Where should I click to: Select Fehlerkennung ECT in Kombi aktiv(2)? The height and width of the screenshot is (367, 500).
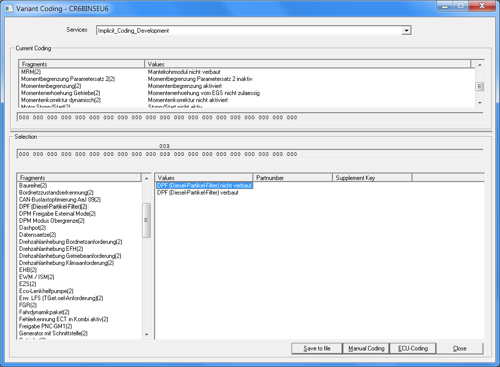coord(64,319)
